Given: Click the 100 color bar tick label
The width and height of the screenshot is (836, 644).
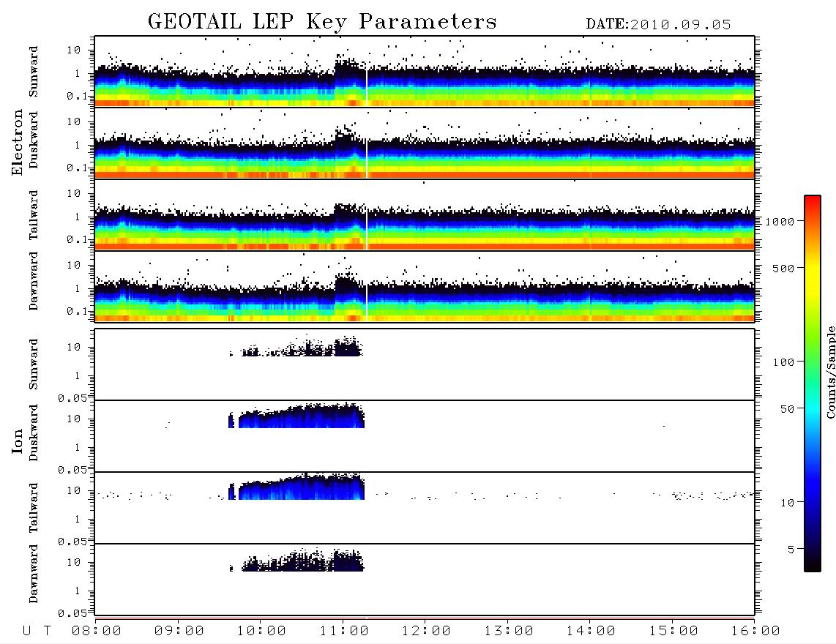Looking at the screenshot, I should 783,362.
